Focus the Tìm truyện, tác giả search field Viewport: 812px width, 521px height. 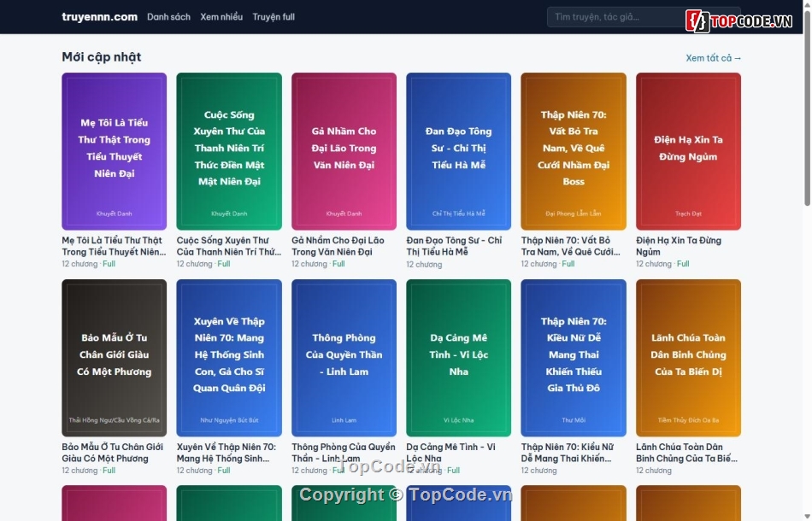644,16
